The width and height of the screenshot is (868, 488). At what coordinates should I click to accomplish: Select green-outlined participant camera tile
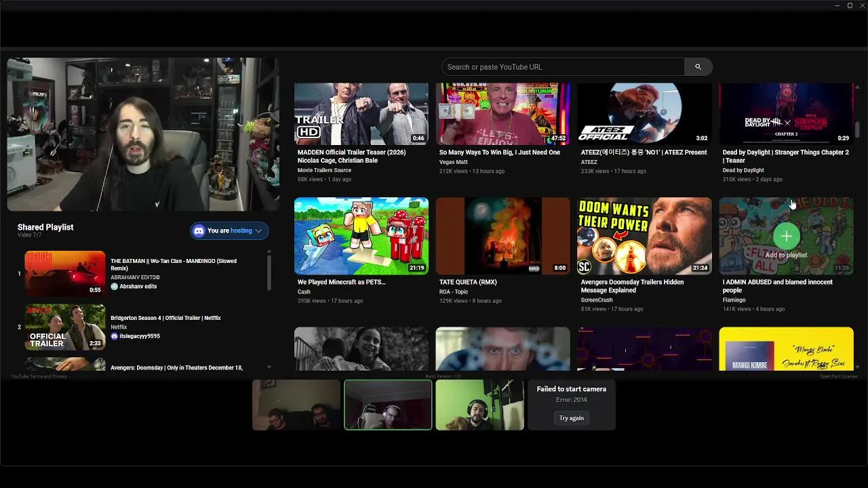[x=388, y=405]
